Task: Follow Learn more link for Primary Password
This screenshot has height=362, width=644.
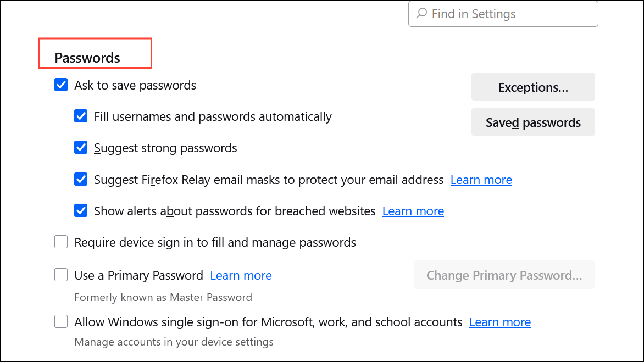Action: pyautogui.click(x=241, y=275)
